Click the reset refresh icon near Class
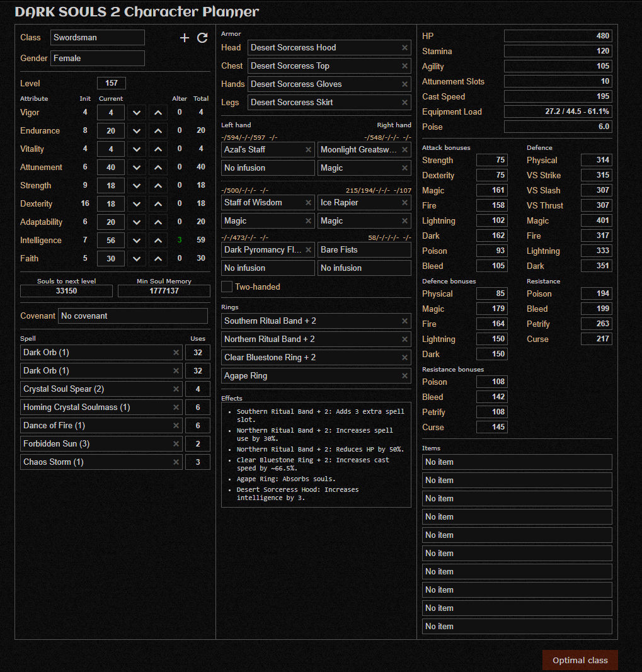The image size is (642, 672). coord(202,38)
